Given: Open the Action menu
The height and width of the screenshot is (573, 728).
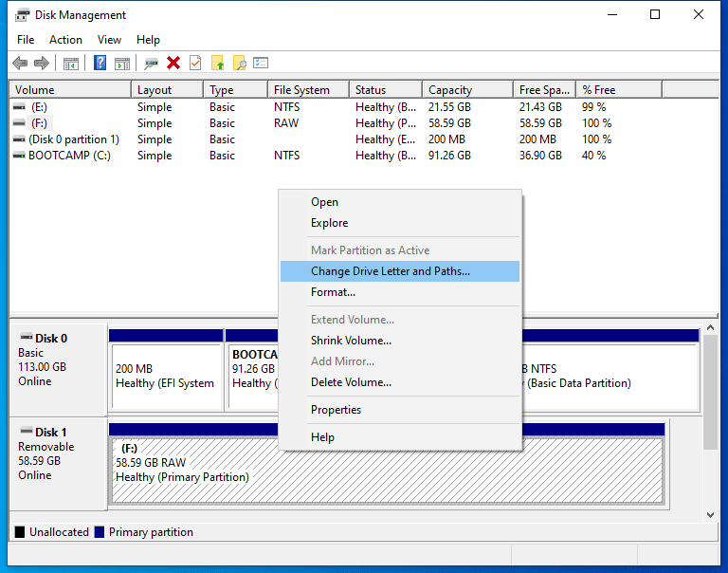Looking at the screenshot, I should [66, 40].
